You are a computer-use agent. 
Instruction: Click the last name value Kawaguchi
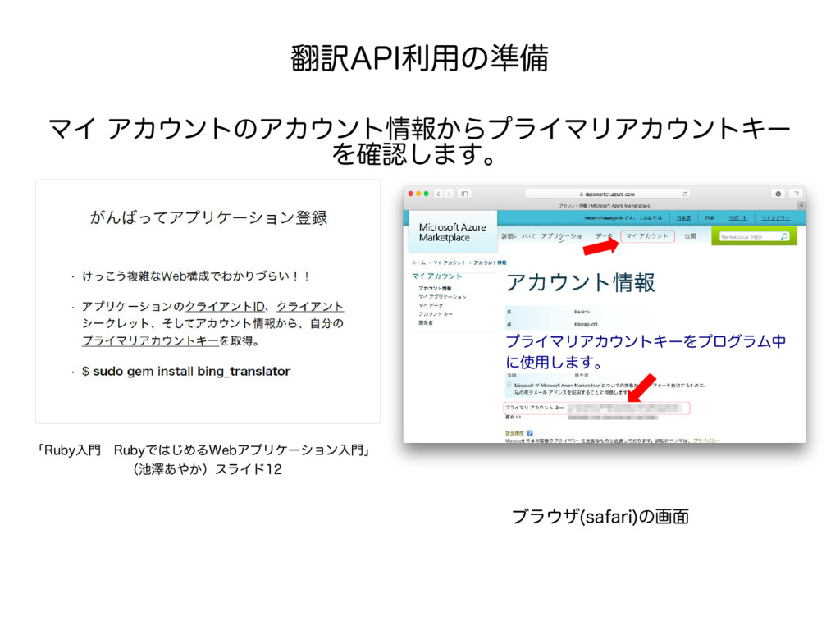[586, 324]
